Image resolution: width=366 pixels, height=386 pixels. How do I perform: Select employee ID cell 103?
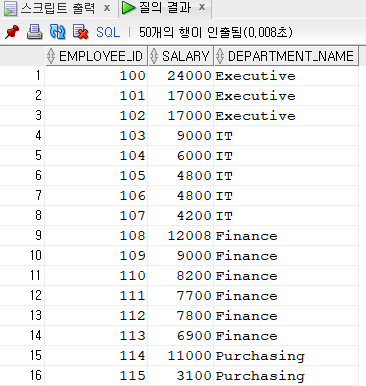(96, 136)
